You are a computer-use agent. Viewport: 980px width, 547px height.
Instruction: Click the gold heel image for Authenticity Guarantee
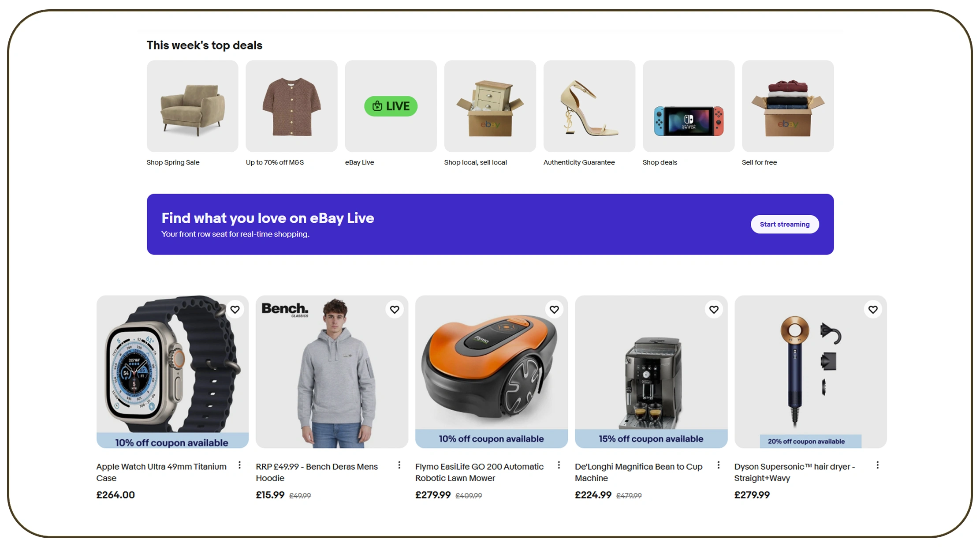(x=589, y=106)
